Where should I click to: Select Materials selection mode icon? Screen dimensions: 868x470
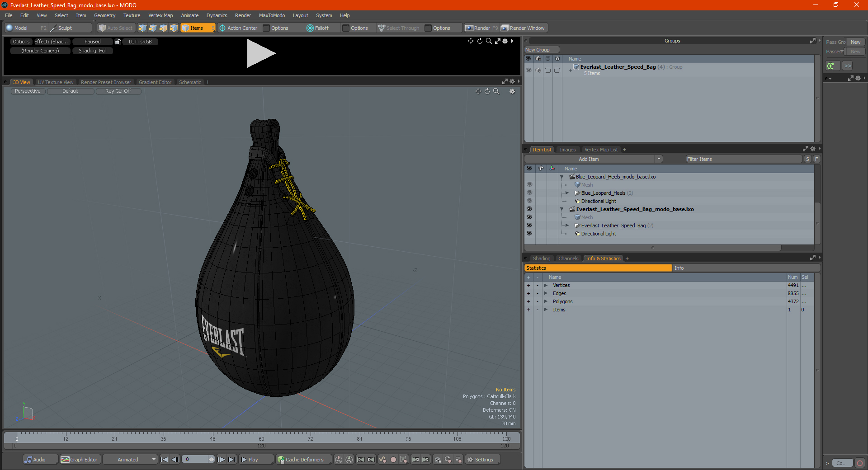[174, 28]
